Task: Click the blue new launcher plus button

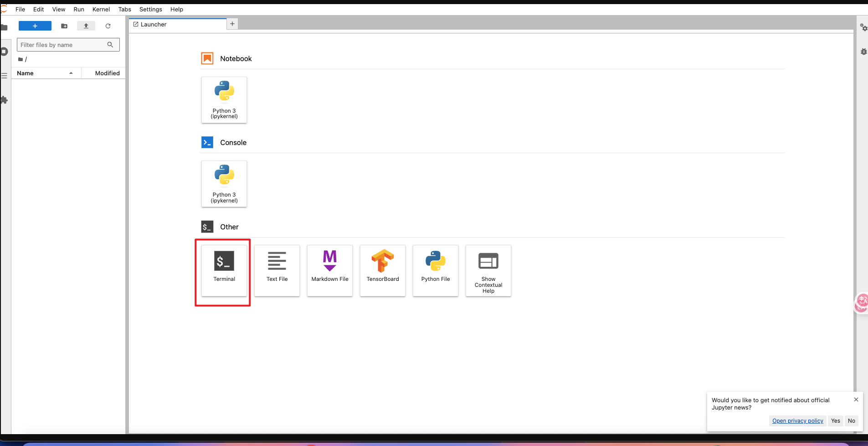Action: [x=35, y=26]
